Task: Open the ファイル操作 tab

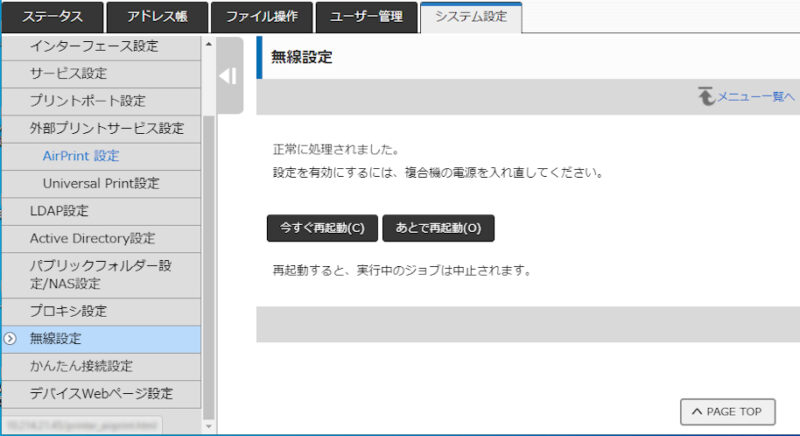Action: coord(262,17)
